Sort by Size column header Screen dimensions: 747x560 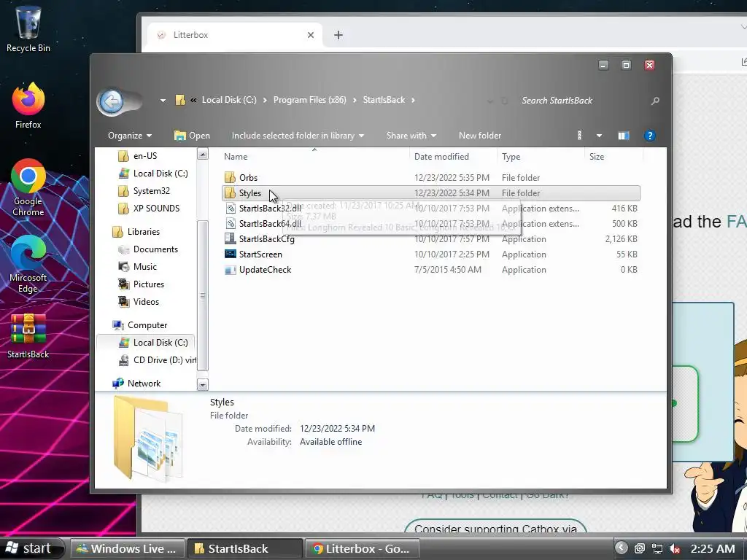(x=614, y=157)
